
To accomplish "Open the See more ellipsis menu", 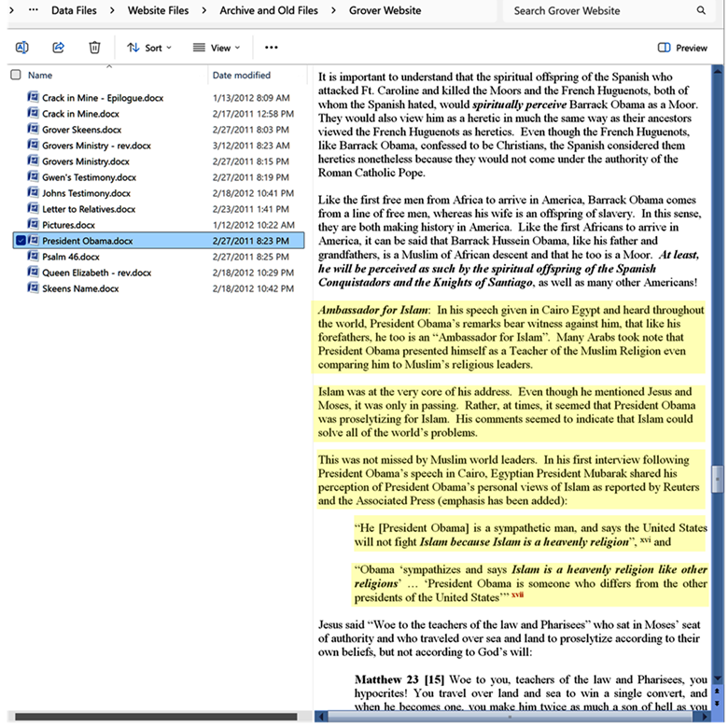I will 272,48.
